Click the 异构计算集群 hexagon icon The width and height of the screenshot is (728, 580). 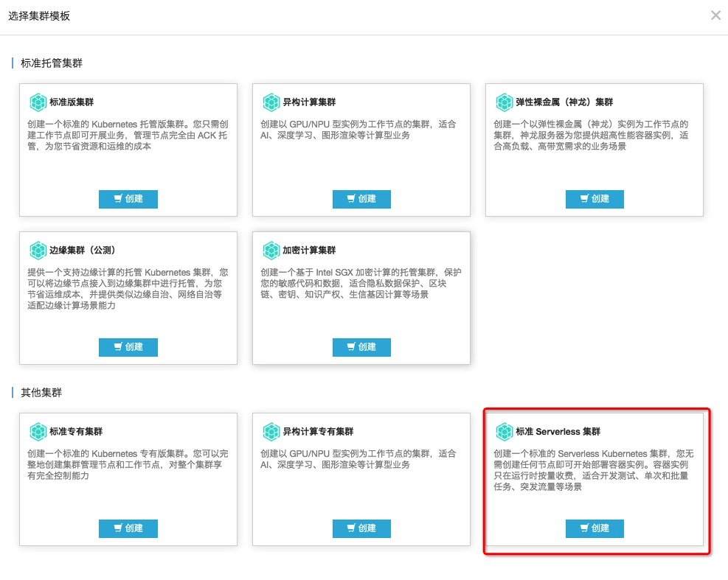point(271,102)
